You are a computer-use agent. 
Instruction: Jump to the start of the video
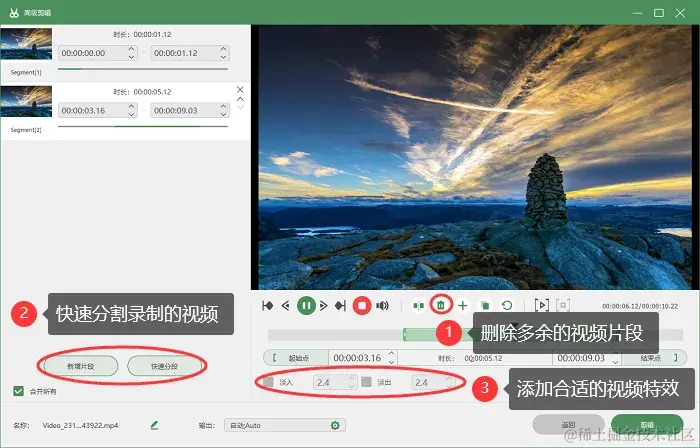point(267,306)
